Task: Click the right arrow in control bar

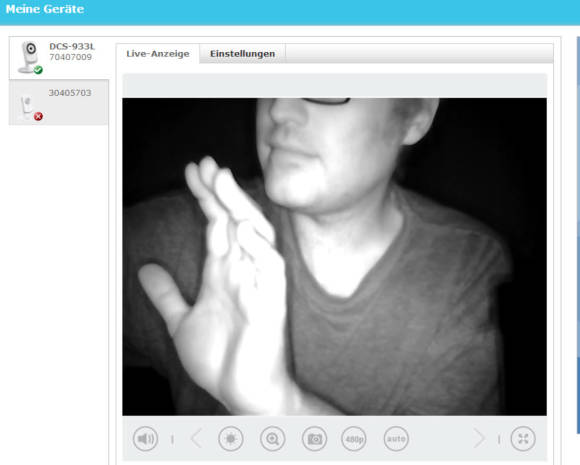Action: [479, 439]
